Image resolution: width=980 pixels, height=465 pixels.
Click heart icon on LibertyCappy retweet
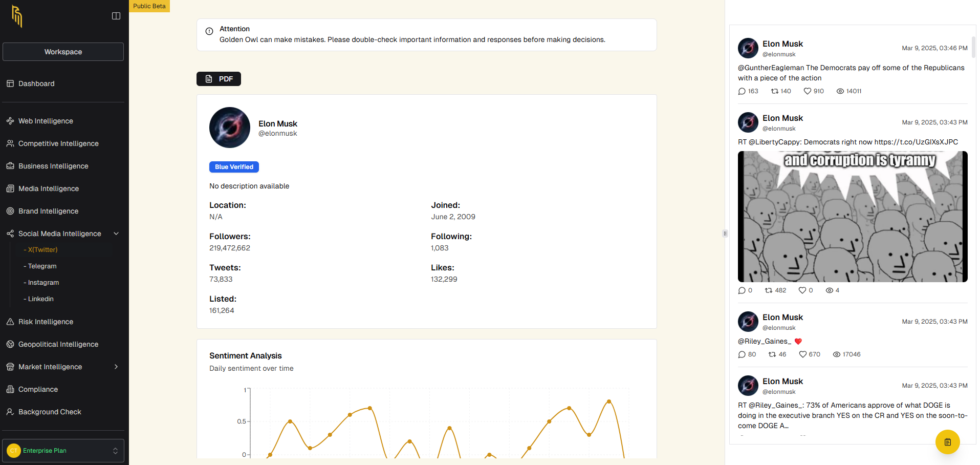point(802,290)
